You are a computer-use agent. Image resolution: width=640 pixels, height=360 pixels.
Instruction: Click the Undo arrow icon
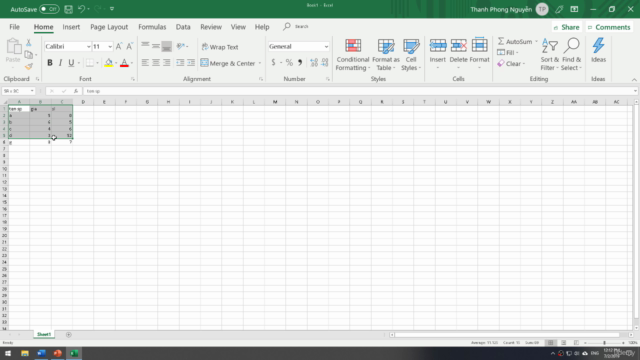tap(81, 9)
